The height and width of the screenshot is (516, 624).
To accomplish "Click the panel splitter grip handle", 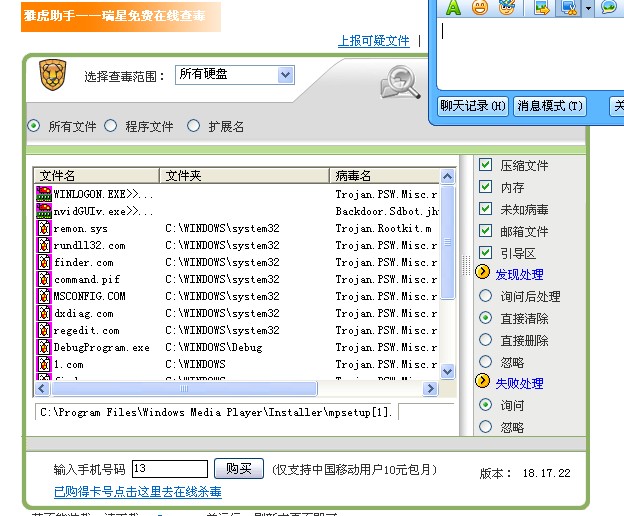I will tap(466, 265).
